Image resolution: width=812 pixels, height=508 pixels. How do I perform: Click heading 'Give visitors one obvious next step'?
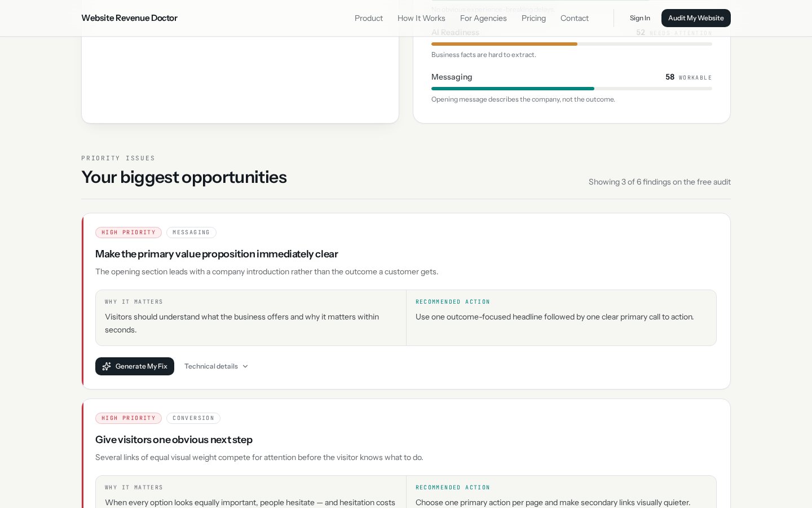pos(174,440)
